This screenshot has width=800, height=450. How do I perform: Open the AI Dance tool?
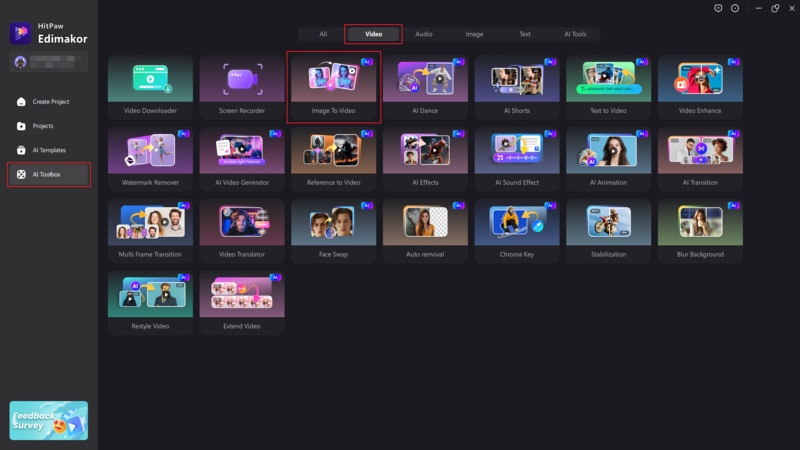425,87
